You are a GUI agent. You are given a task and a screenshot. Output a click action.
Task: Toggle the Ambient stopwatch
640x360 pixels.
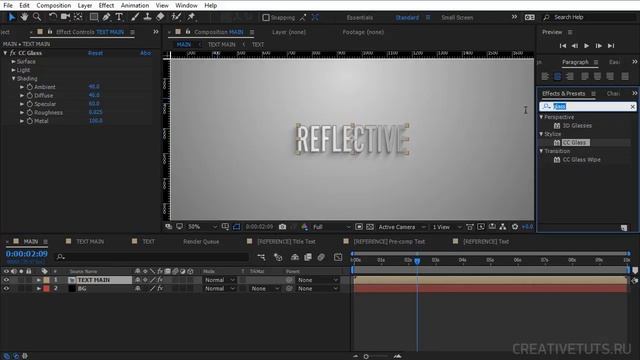click(x=30, y=87)
